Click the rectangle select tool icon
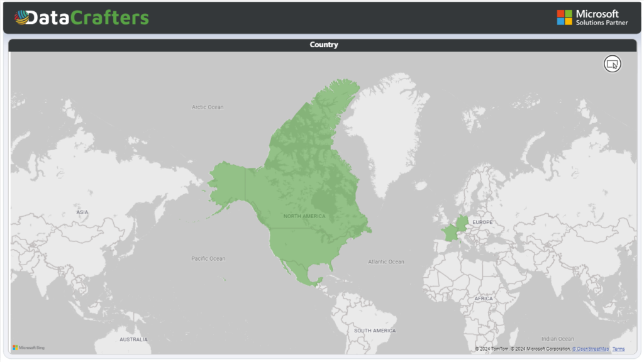Screen dimensions: 644x362 [x=612, y=63]
